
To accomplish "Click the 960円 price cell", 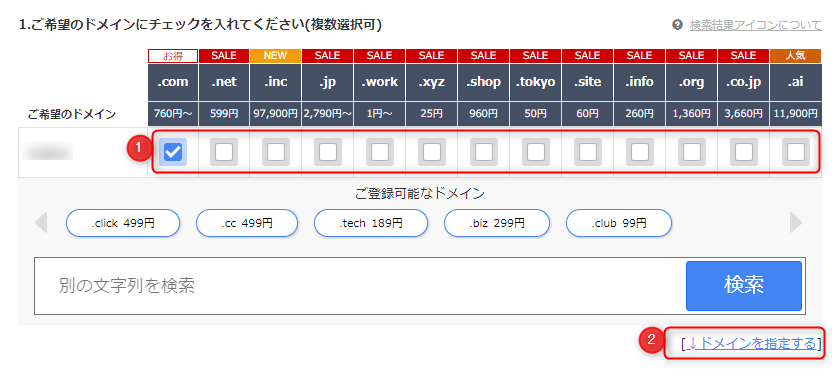I will point(484,113).
